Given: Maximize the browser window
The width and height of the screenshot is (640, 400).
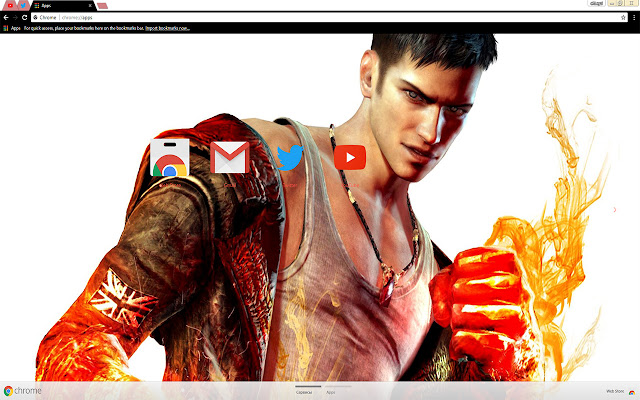Looking at the screenshot, I should 620,3.
